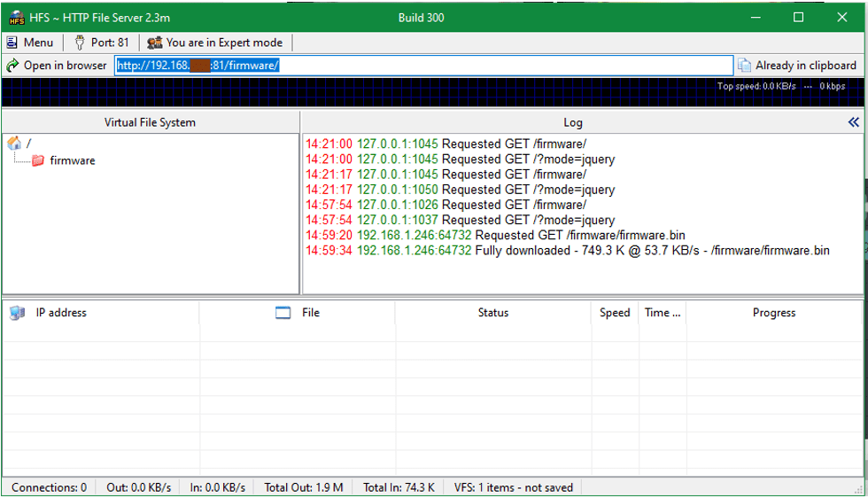Click Open in browser
Viewport: 868px width, 498px height.
pos(57,66)
